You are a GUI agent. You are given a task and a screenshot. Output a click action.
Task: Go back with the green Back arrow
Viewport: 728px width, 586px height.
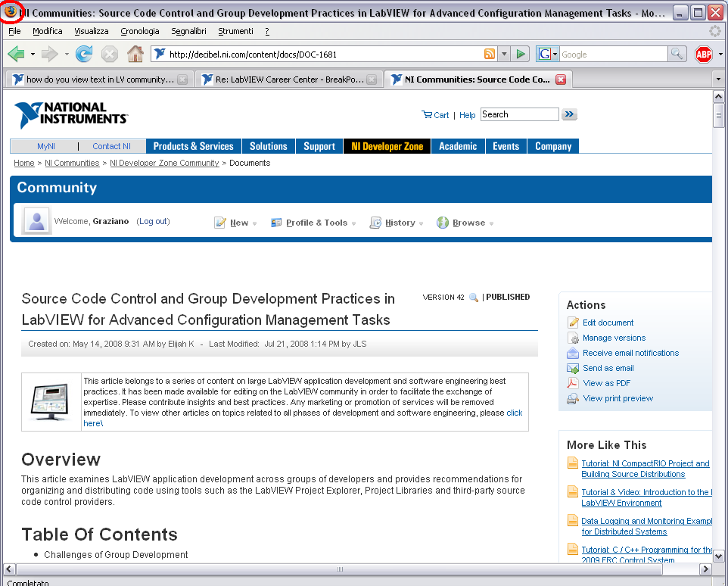coord(16,54)
